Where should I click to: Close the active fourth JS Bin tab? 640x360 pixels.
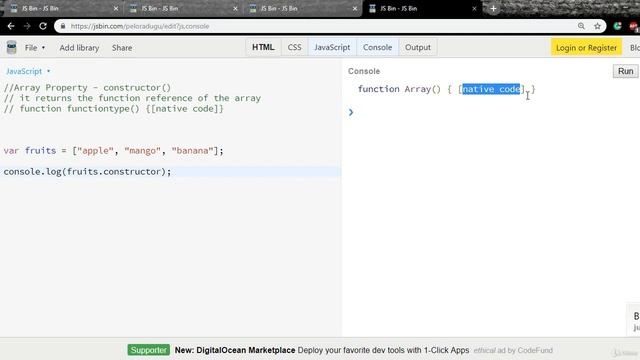[x=474, y=8]
